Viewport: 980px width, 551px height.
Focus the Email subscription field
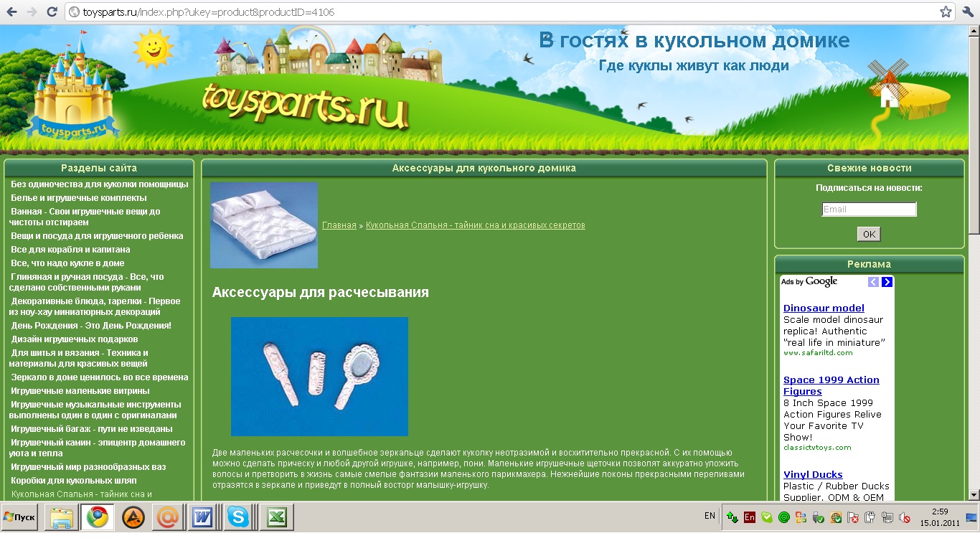pyautogui.click(x=869, y=209)
